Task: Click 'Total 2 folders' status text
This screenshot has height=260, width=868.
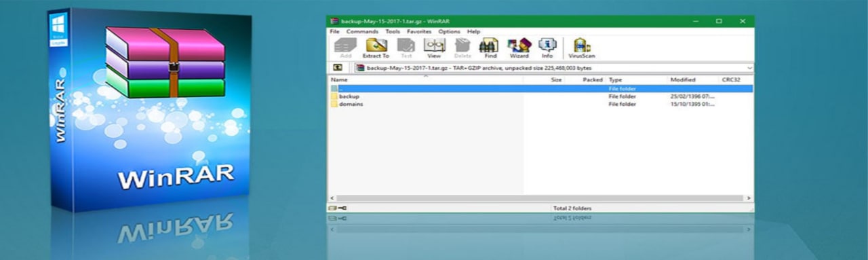Action: (x=573, y=208)
